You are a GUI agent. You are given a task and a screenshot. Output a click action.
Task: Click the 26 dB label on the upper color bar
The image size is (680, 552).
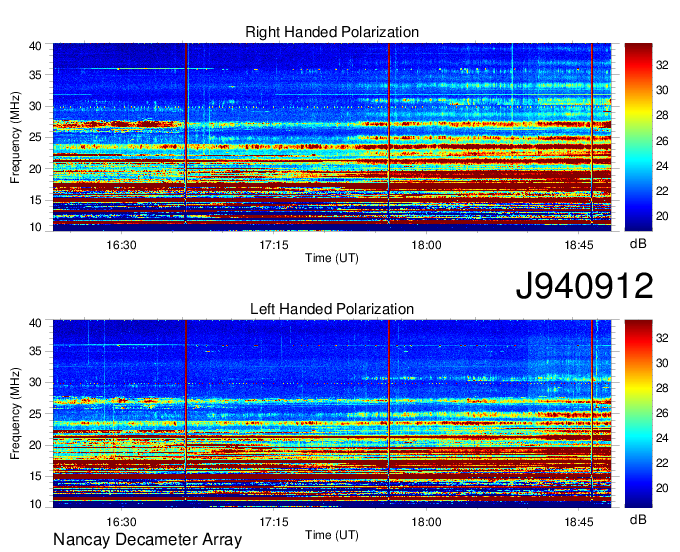pyautogui.click(x=662, y=141)
